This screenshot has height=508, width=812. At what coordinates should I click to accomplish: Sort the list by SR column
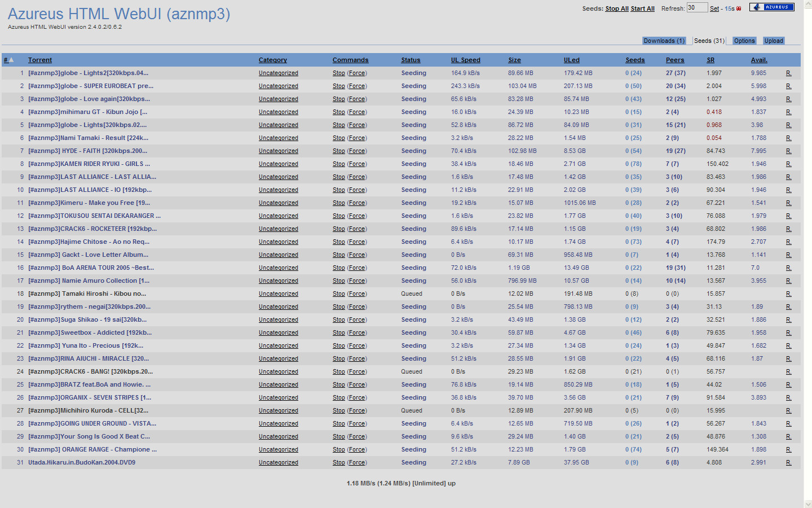[x=710, y=60]
